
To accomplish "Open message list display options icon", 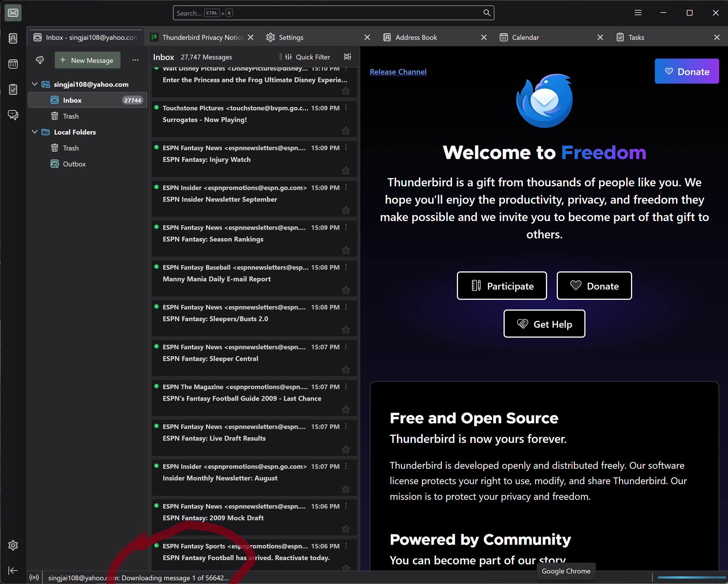I will point(347,57).
